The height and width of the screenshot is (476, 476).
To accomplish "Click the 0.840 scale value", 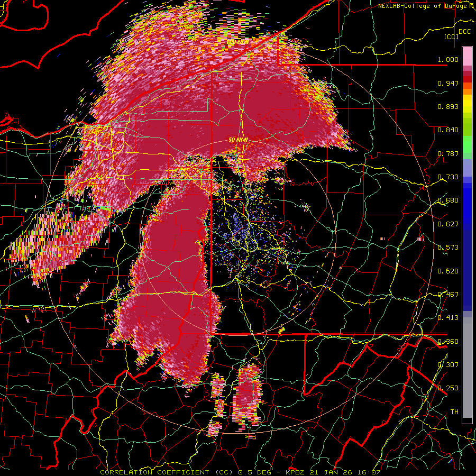I will (448, 130).
